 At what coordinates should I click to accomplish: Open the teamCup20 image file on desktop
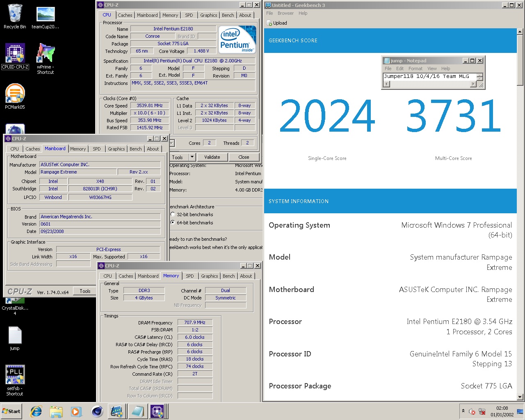click(46, 18)
